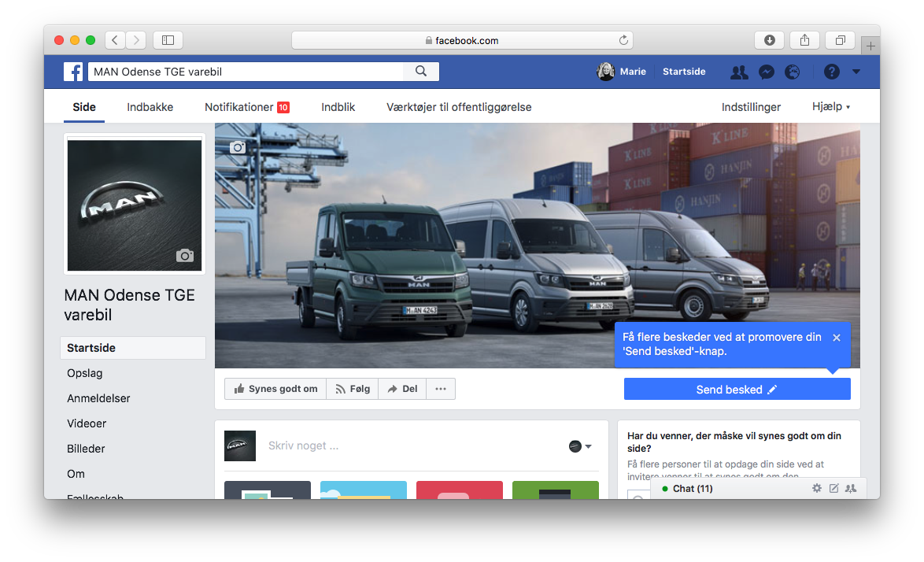This screenshot has height=562, width=924.
Task: Open the Indbakke tab
Action: pyautogui.click(x=150, y=107)
